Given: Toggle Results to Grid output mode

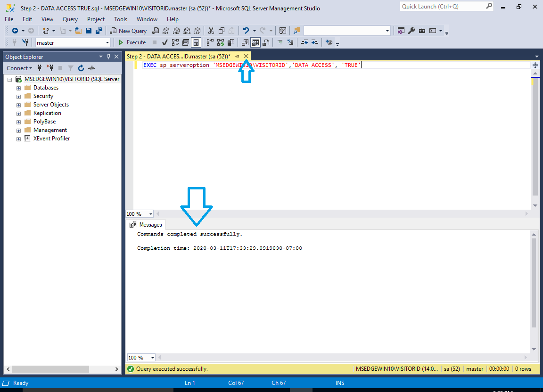Looking at the screenshot, I should [x=255, y=42].
